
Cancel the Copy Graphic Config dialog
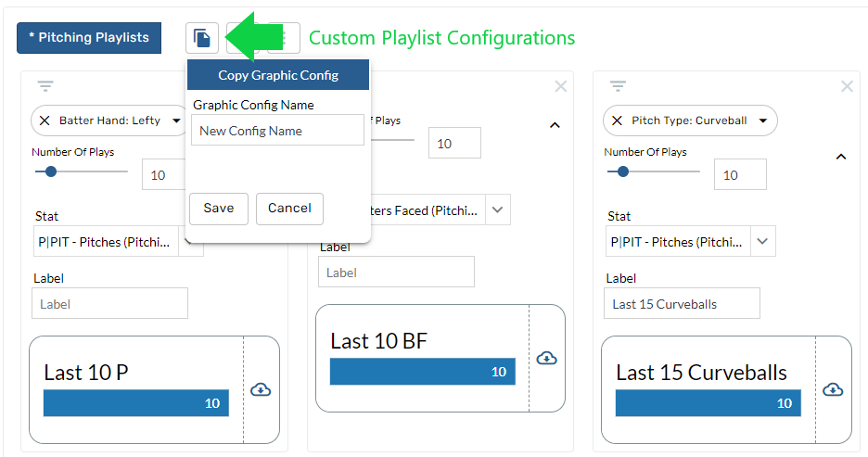(x=289, y=209)
